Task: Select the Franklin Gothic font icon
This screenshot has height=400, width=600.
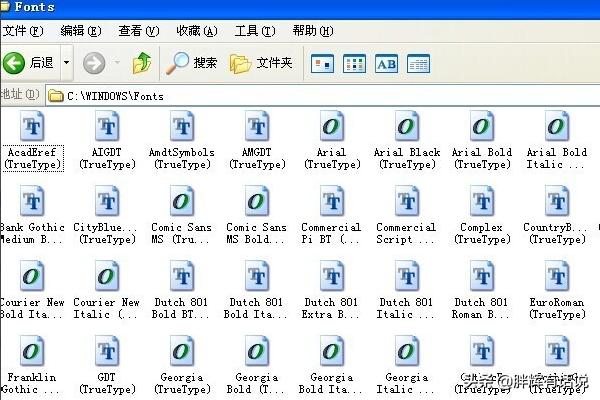Action: (32, 351)
